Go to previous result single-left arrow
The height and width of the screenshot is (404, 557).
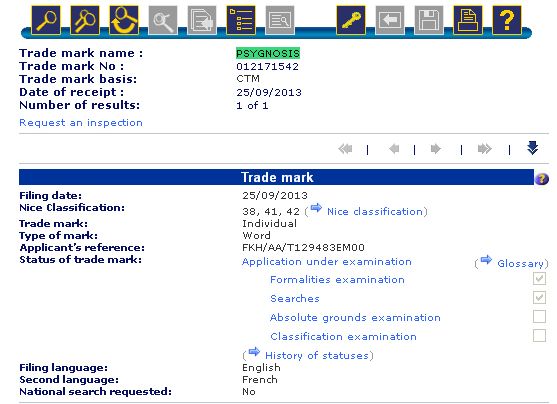pyautogui.click(x=394, y=149)
